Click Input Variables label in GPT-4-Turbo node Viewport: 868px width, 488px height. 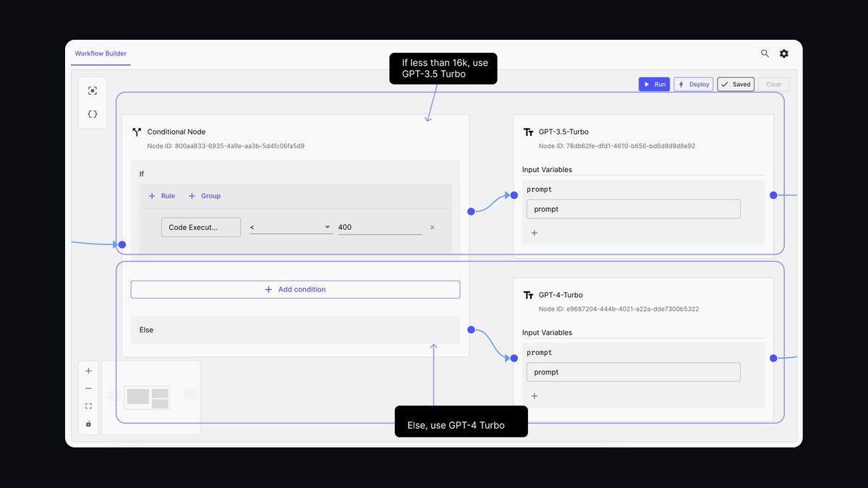coord(548,333)
